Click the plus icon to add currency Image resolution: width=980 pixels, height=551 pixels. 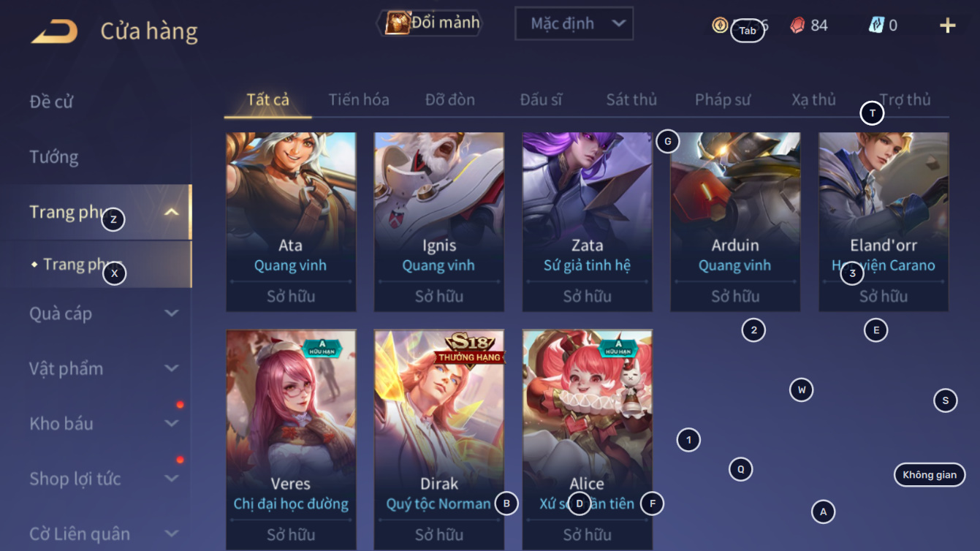click(947, 26)
